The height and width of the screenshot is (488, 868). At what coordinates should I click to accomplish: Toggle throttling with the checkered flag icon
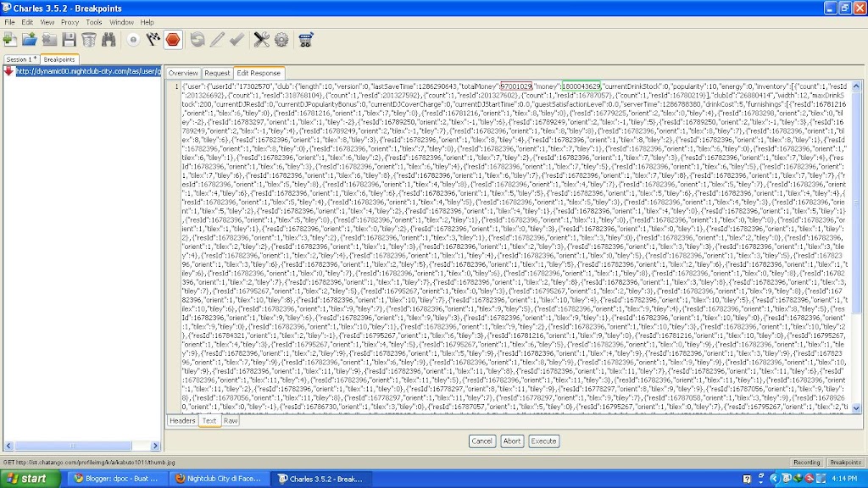coord(153,39)
